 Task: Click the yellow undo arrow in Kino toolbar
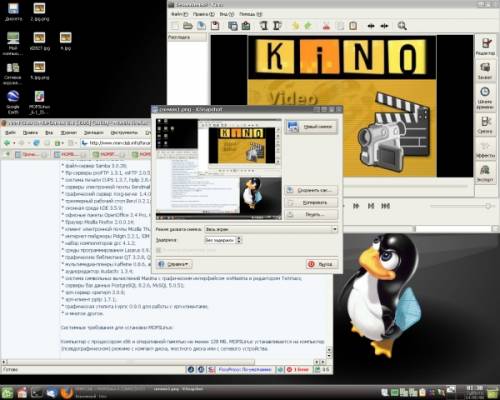[295, 26]
